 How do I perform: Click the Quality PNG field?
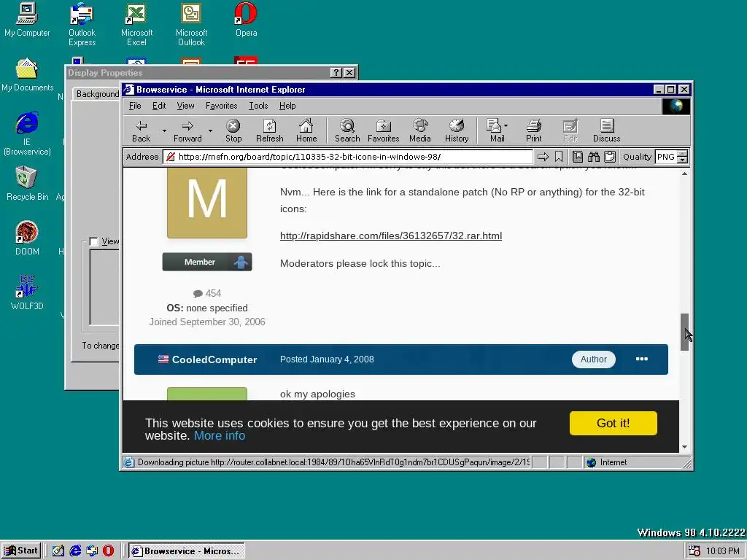(x=667, y=157)
